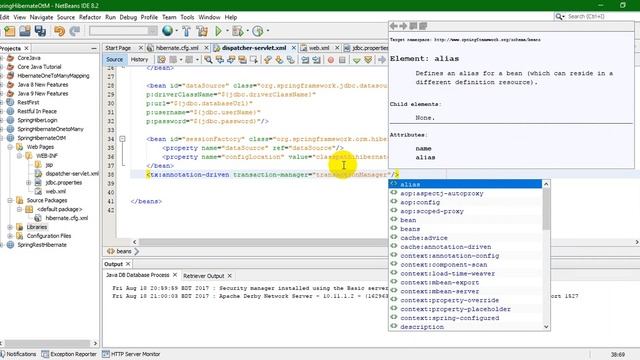
Task: Collapse code fold at line 34
Action: (x=122, y=139)
